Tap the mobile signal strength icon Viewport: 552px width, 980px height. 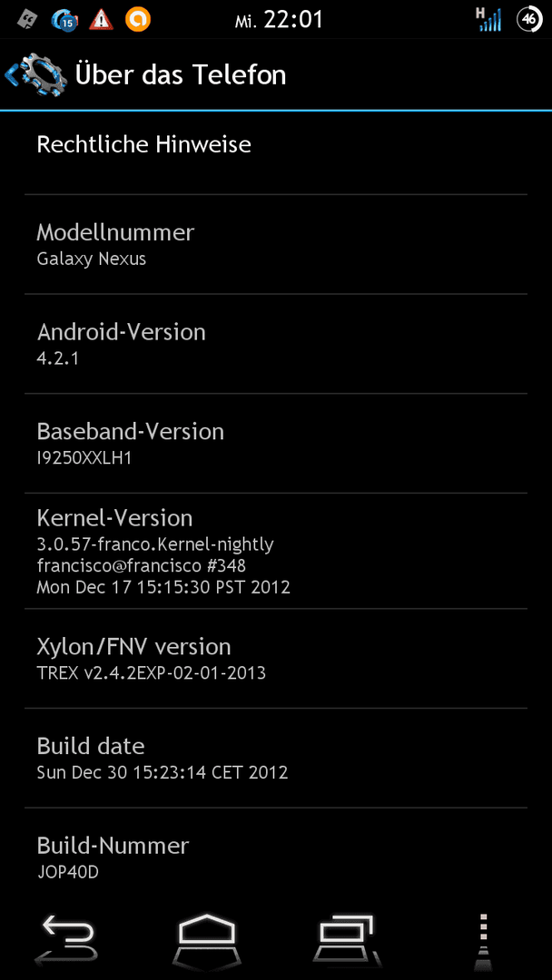pyautogui.click(x=488, y=19)
